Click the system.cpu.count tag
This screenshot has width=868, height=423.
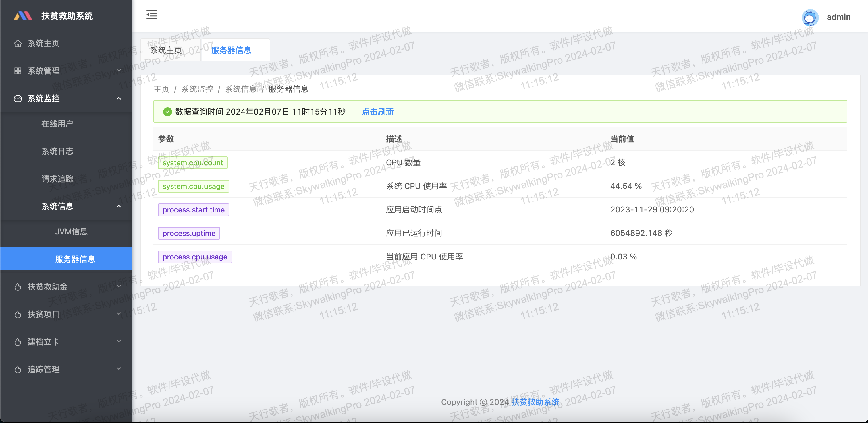pos(193,163)
